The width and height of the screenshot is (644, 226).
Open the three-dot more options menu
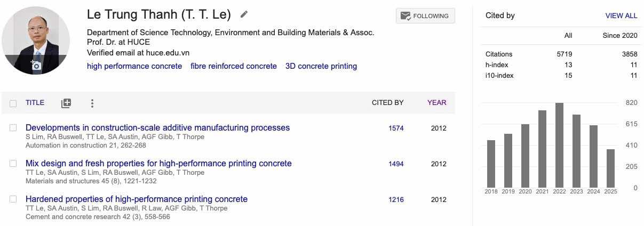[x=92, y=103]
